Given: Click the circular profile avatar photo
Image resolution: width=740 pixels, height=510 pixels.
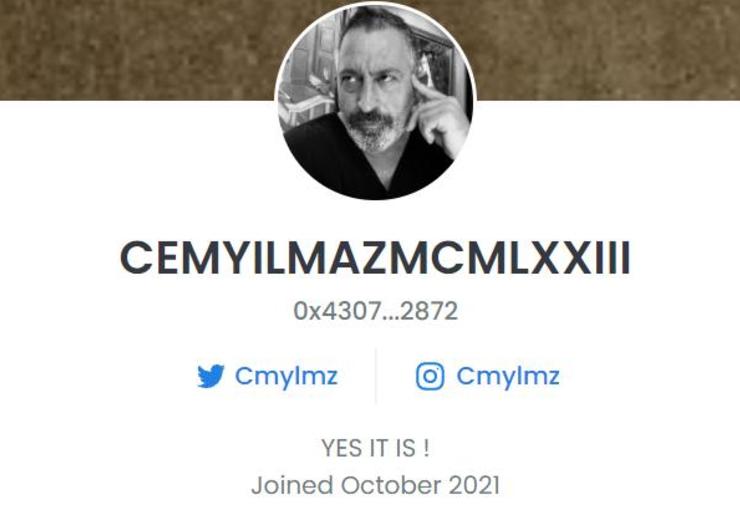Looking at the screenshot, I should (x=375, y=100).
